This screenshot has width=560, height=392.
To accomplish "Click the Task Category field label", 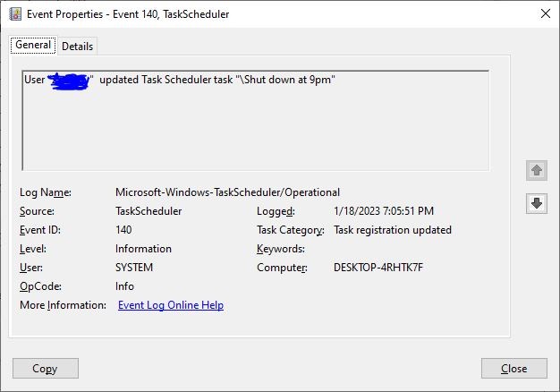I will coord(291,230).
